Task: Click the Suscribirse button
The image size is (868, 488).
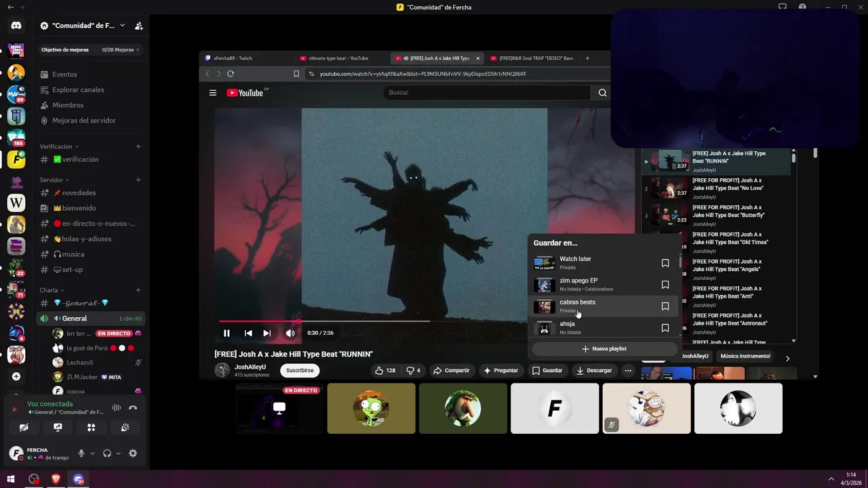Action: [x=300, y=370]
